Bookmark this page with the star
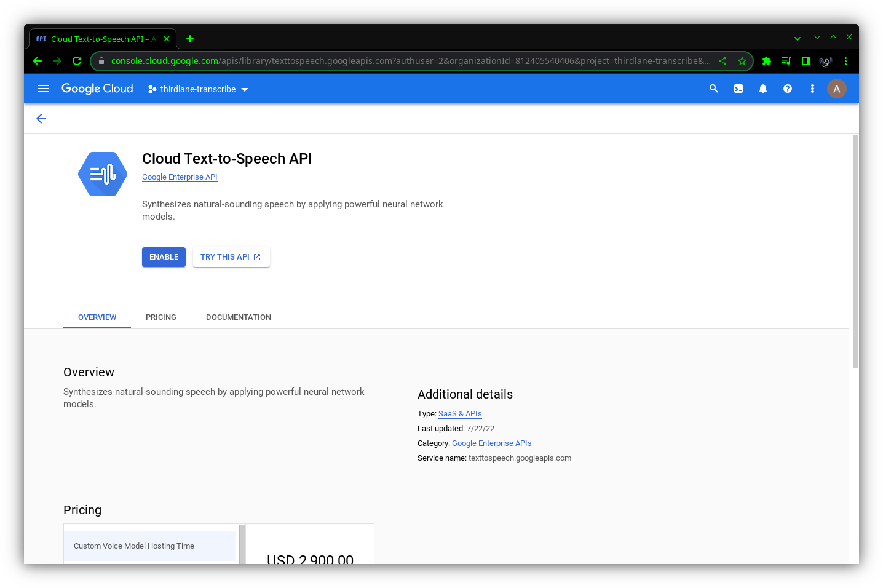This screenshot has height=588, width=883. tap(742, 61)
